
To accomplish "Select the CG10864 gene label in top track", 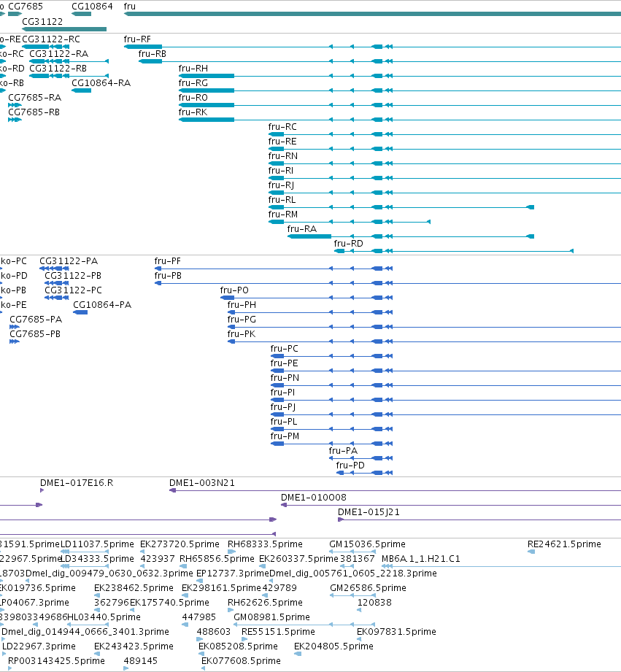I will click(x=92, y=7).
